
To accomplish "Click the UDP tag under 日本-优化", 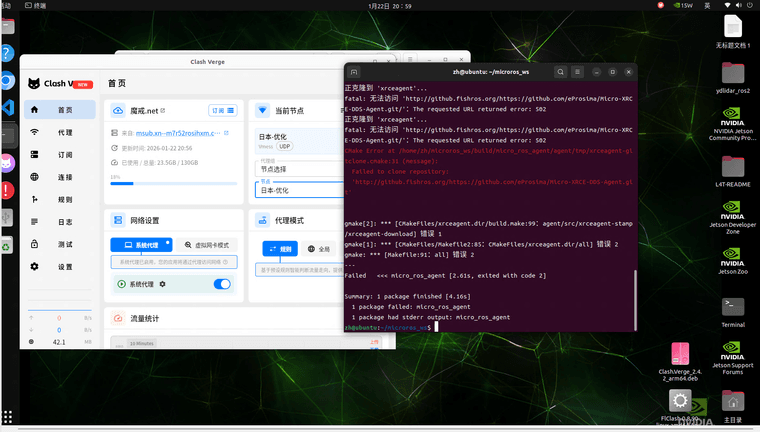I will (x=285, y=146).
